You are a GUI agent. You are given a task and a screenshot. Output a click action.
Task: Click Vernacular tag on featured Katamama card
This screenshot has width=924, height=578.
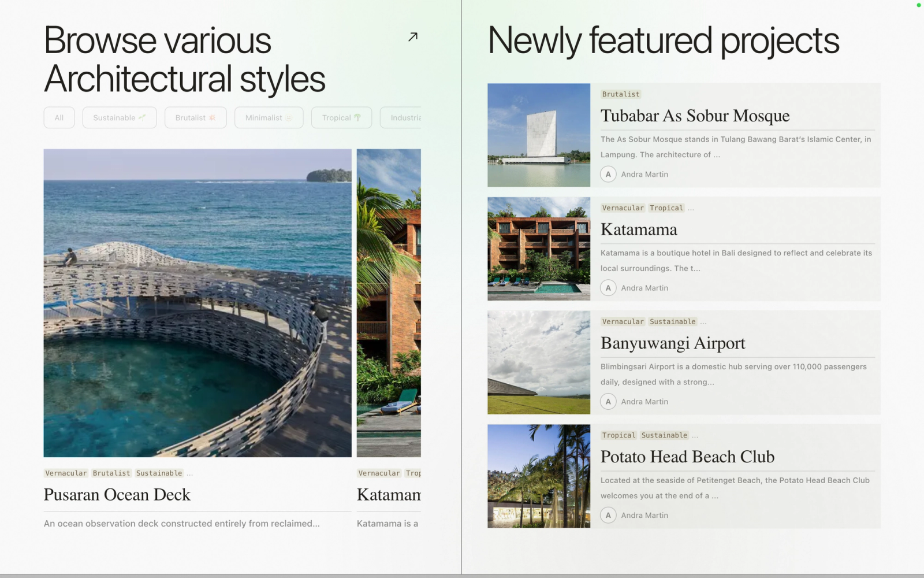(623, 208)
